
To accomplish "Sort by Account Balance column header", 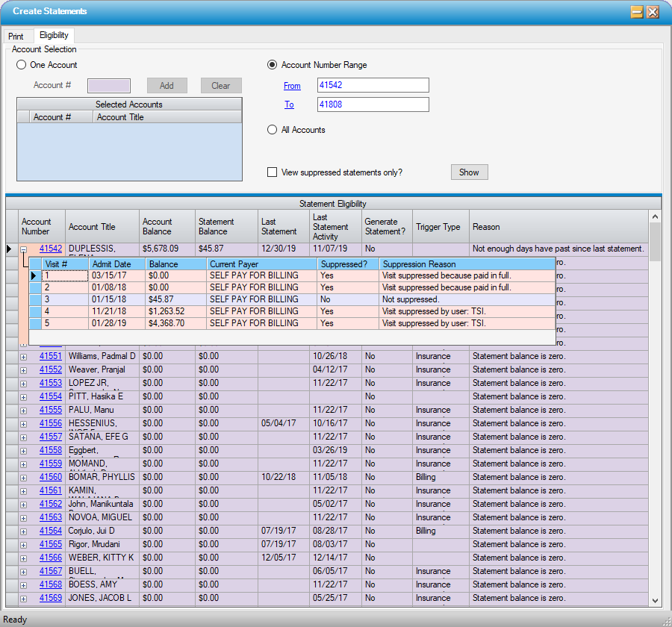I will pos(167,226).
